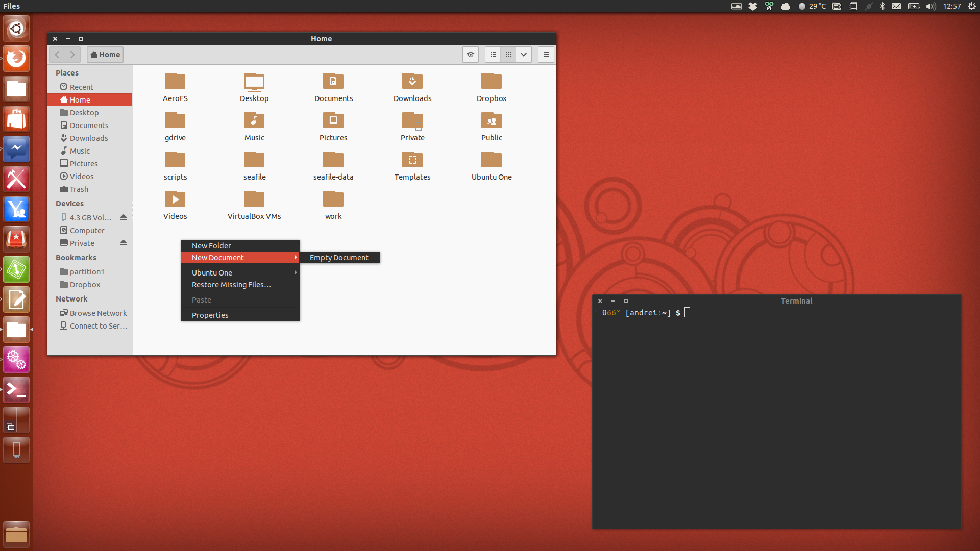Open the Desktop folder icon in file view

[254, 82]
